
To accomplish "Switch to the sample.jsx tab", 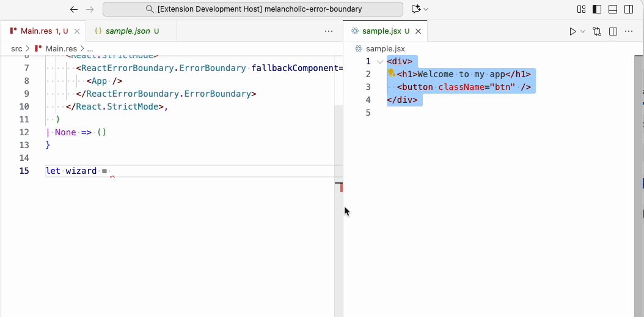I will coord(386,31).
